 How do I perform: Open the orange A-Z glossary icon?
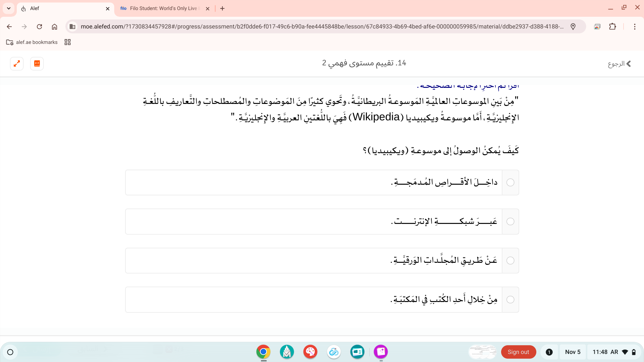pyautogui.click(x=37, y=64)
